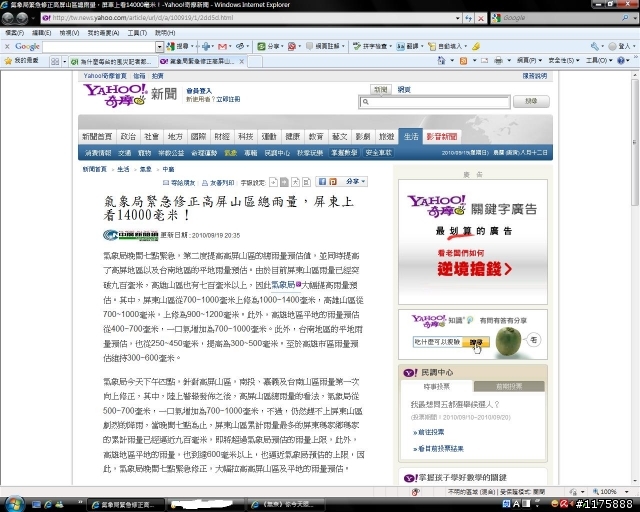Screen dimensions: 640x512
Task: Select the 影音新聞 video news tab
Action: pyautogui.click(x=442, y=136)
